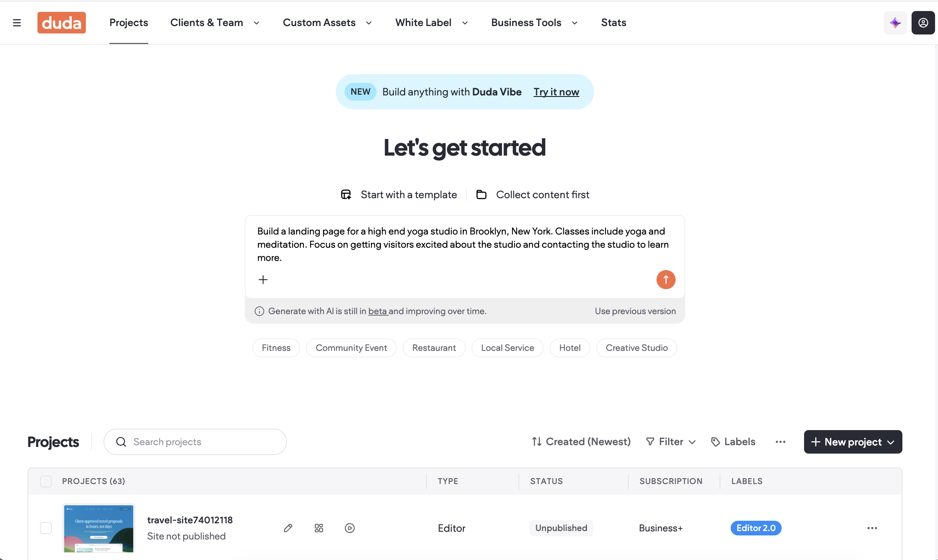Choose the Restaurant suggestion chip

tap(433, 348)
